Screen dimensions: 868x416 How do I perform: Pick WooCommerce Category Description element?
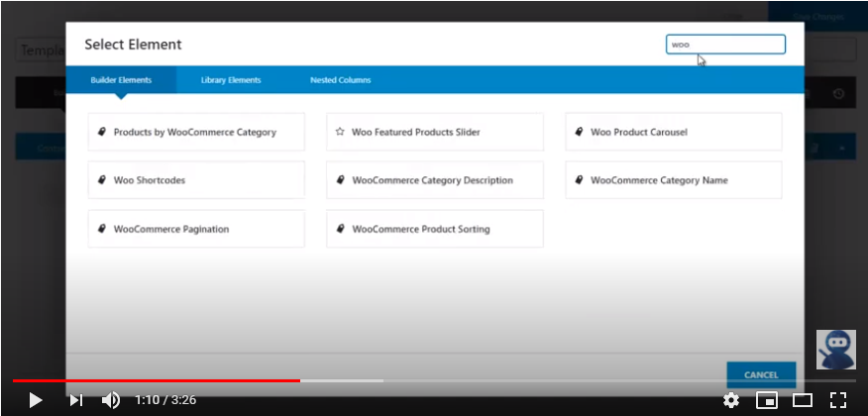(435, 180)
